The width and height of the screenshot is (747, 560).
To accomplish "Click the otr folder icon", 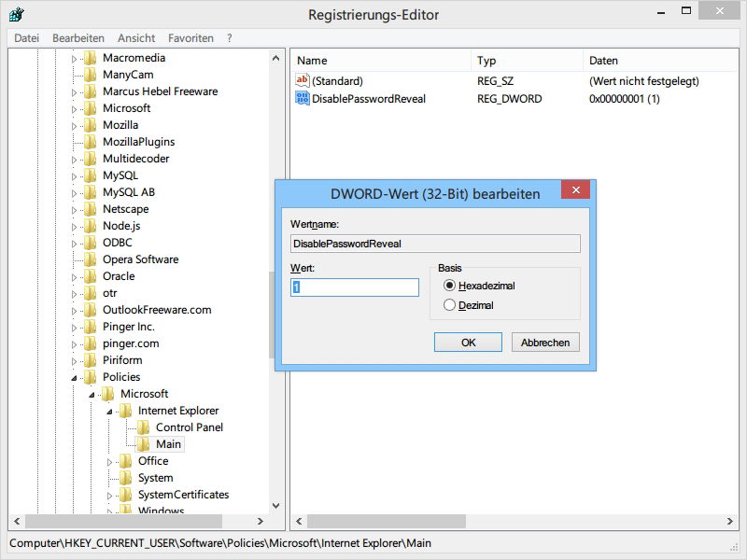I will pos(90,293).
